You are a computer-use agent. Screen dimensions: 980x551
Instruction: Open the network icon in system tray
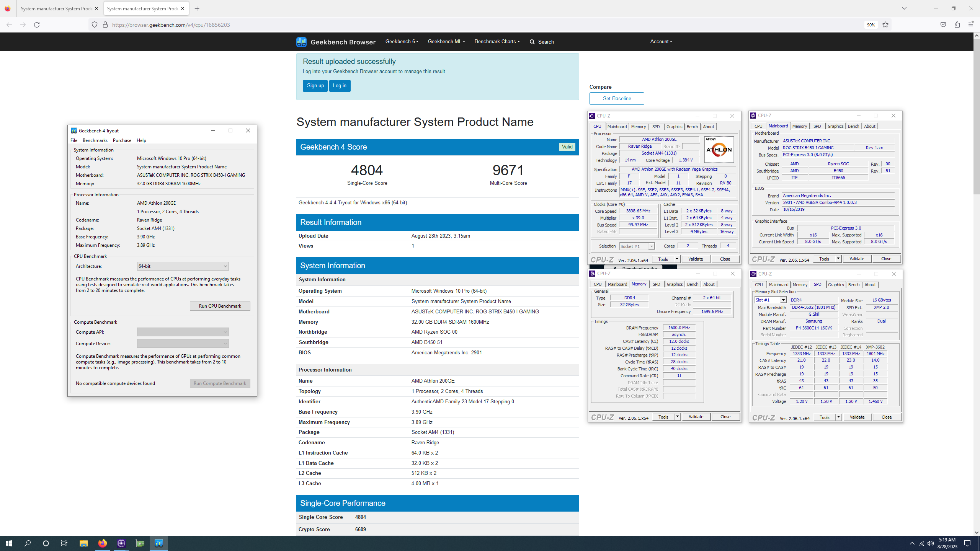coord(921,543)
